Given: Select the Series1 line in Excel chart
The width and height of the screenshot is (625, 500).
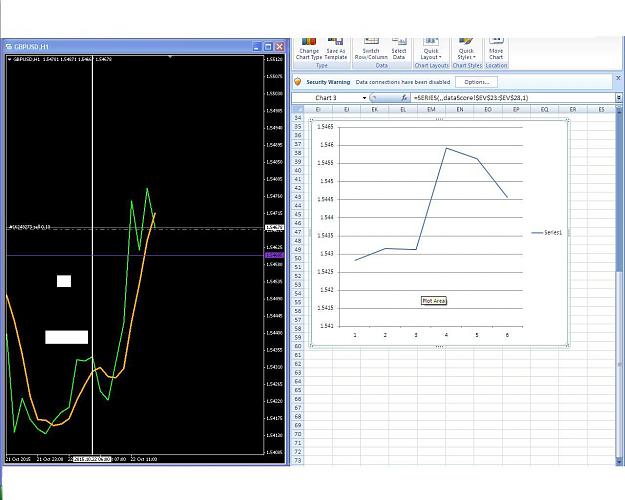Looking at the screenshot, I should pos(431,199).
